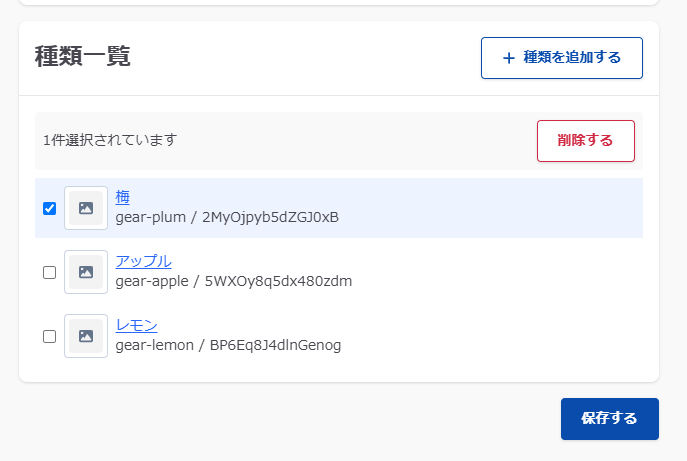Image resolution: width=687 pixels, height=461 pixels.
Task: Click the image placeholder icon beside 梅
Action: [x=86, y=208]
